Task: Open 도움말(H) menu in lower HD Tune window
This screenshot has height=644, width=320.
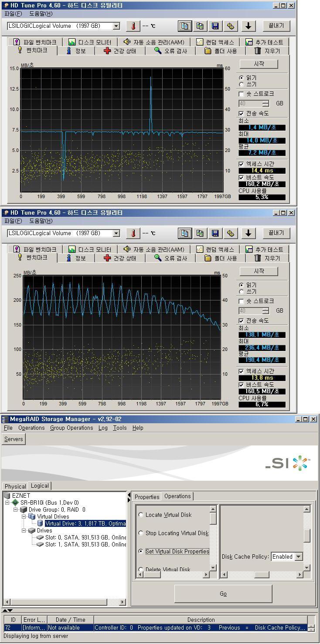Action: coord(41,221)
